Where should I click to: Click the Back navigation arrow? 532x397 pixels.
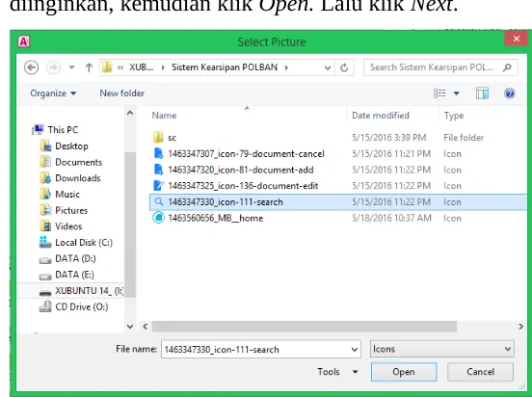point(31,67)
